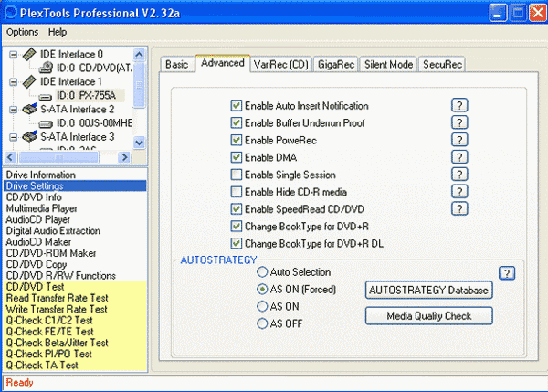Collapse the S-ATA Interface 3 node

[13, 137]
